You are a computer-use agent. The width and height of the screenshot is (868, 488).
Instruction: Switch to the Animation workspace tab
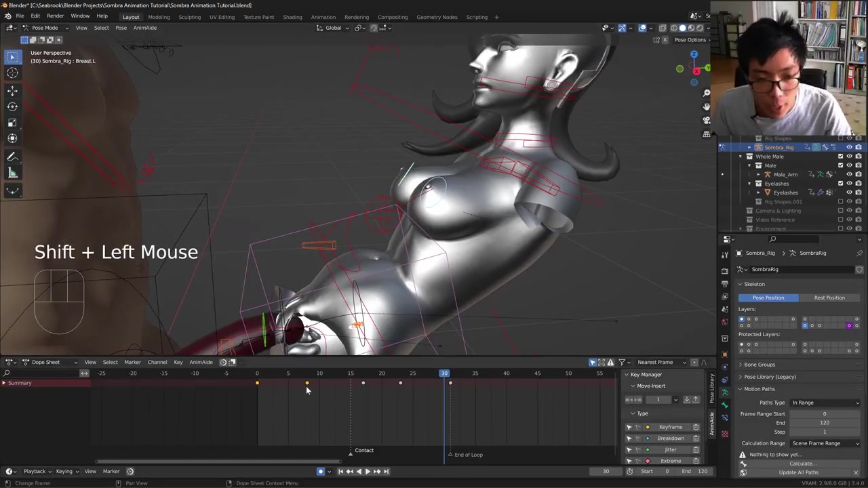tap(323, 17)
